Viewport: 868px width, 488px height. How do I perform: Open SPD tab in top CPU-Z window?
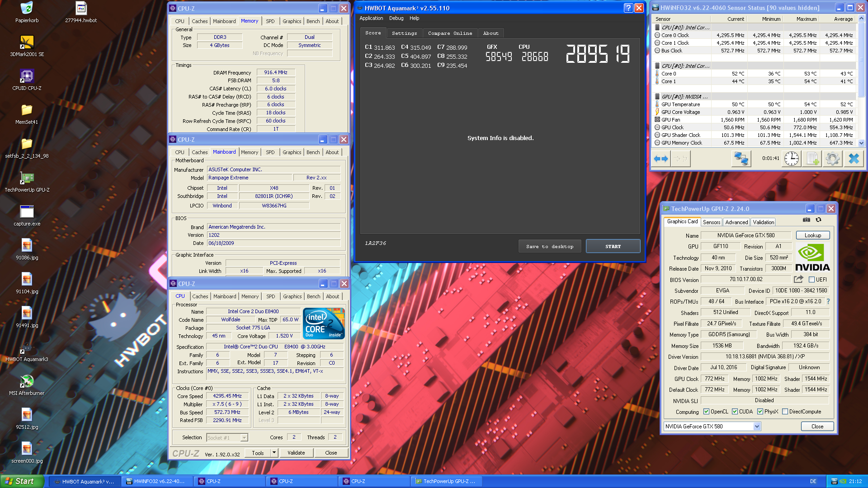point(270,21)
